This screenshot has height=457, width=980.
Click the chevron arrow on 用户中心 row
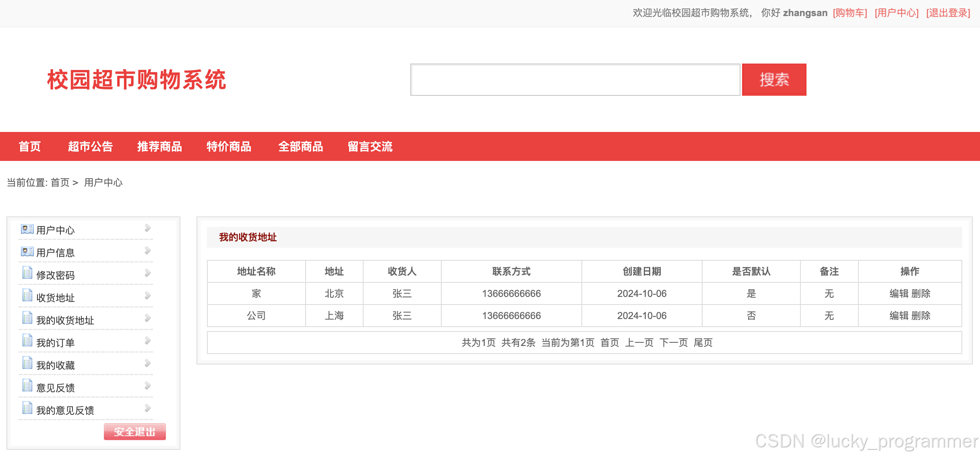pos(147,228)
